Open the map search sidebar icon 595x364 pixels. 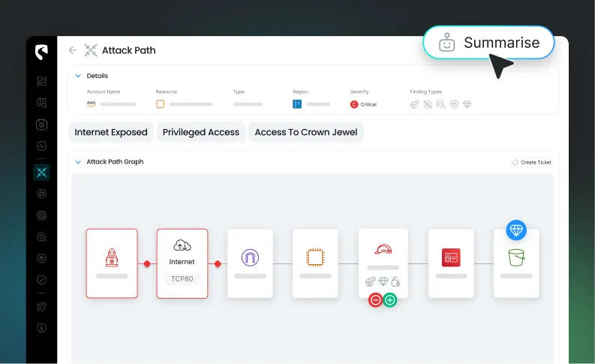tap(41, 103)
